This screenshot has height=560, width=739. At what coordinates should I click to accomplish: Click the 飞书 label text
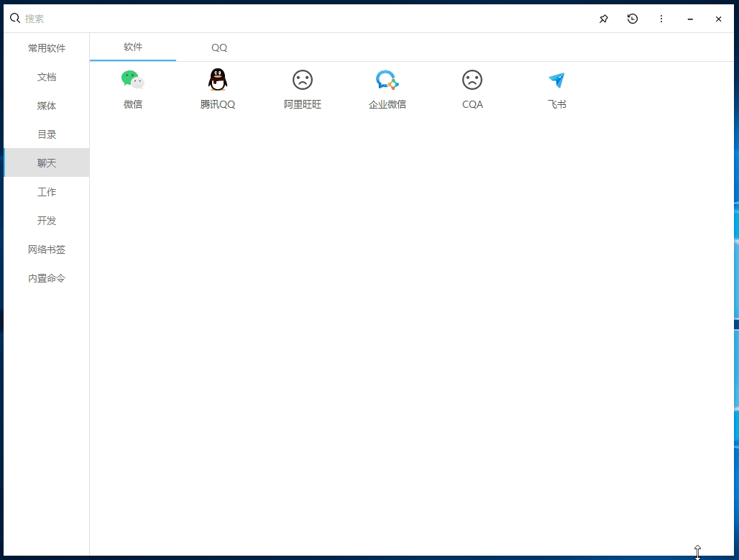557,104
